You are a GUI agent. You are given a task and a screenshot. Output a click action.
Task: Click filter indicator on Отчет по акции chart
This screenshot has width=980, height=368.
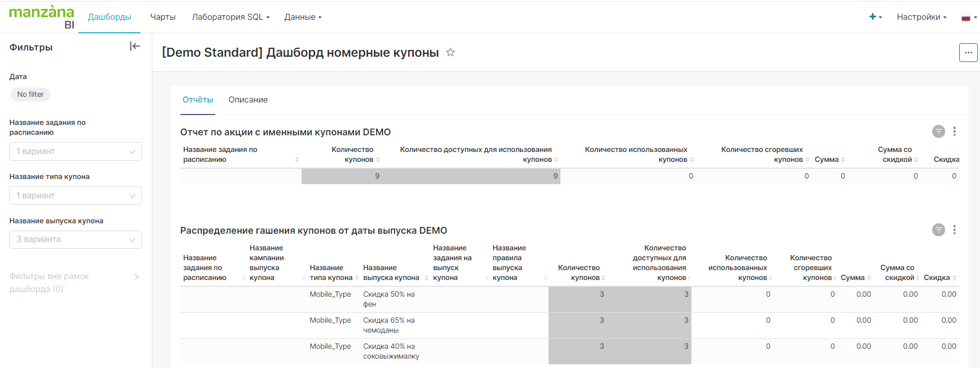pyautogui.click(x=938, y=132)
